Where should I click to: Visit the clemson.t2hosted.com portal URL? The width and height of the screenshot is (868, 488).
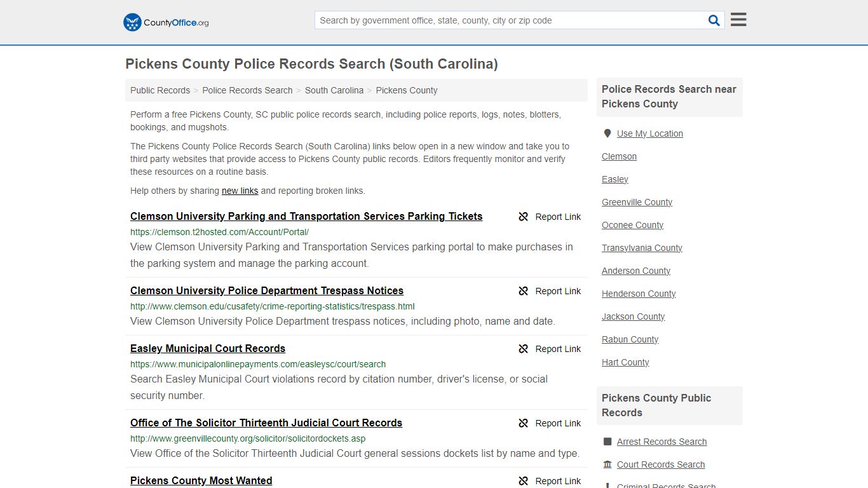[219, 232]
